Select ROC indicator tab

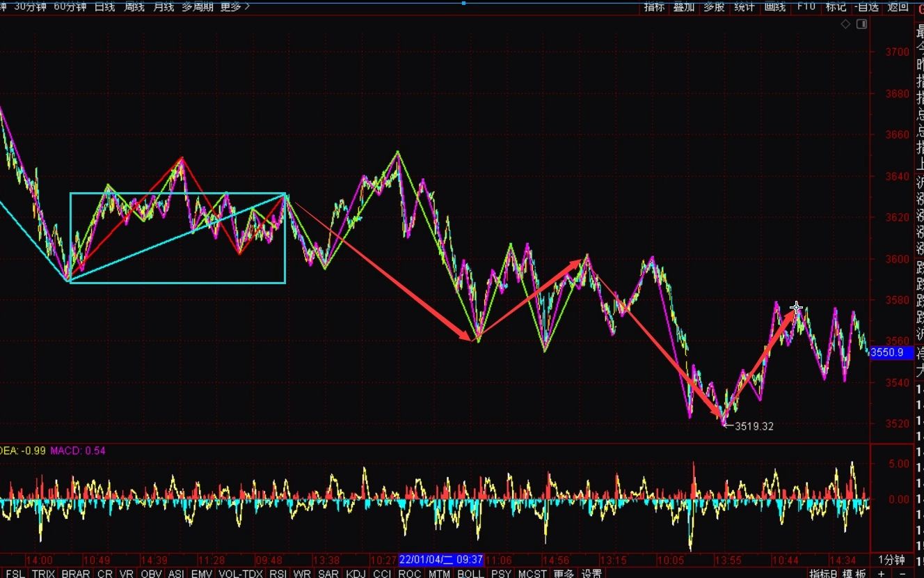click(x=410, y=573)
